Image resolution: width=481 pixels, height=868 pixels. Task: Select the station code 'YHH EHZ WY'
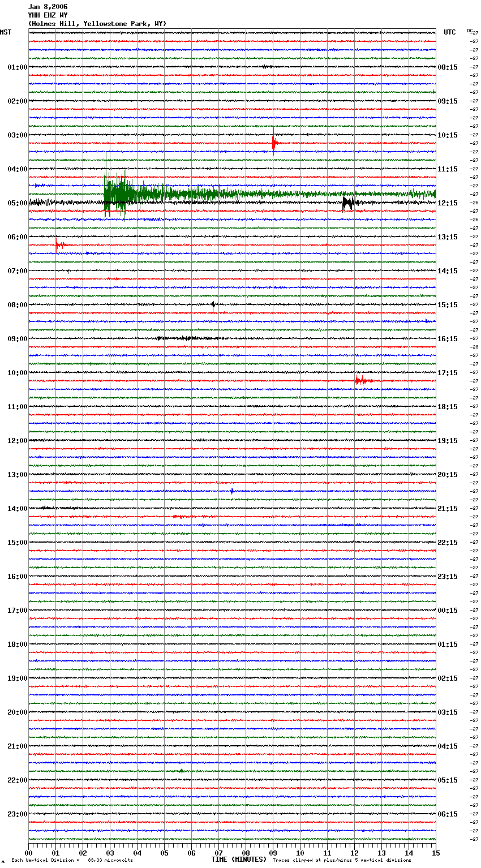[x=48, y=15]
